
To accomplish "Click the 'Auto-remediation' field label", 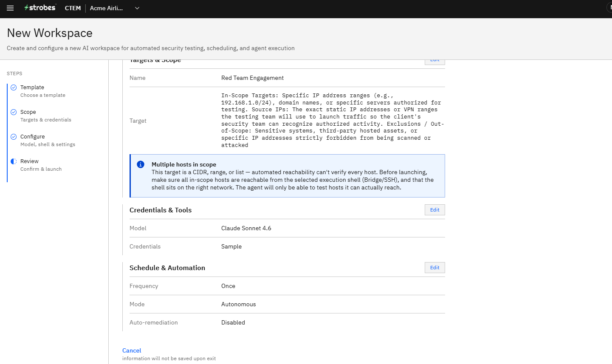I will point(154,322).
